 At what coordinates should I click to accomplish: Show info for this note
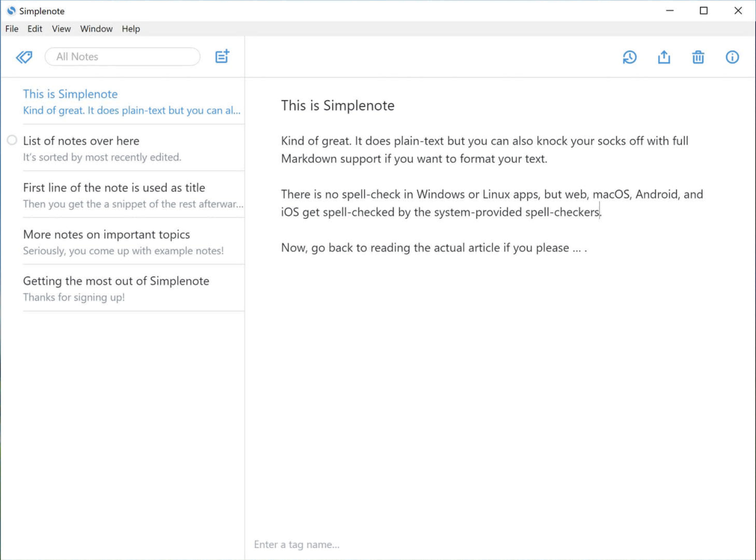coord(732,57)
